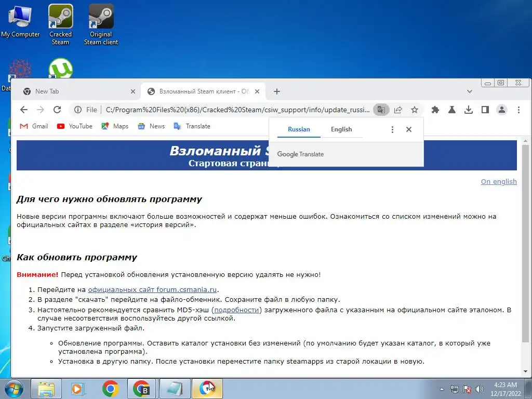Close the New Tab tab

click(x=133, y=91)
